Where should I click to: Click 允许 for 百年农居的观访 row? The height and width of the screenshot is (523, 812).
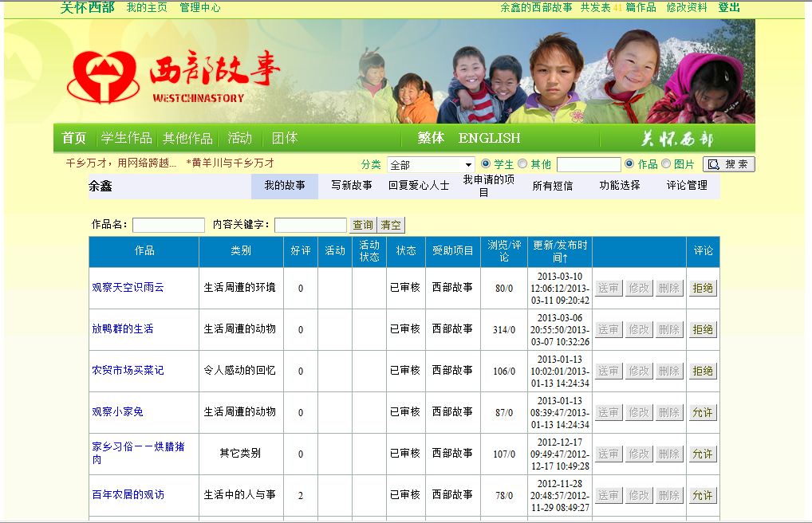tap(703, 495)
